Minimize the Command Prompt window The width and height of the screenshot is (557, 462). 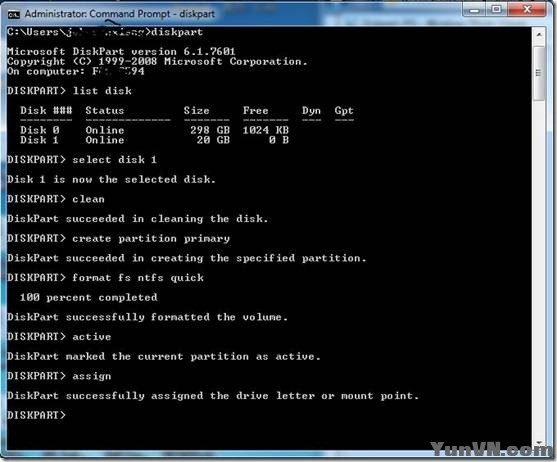coord(474,10)
